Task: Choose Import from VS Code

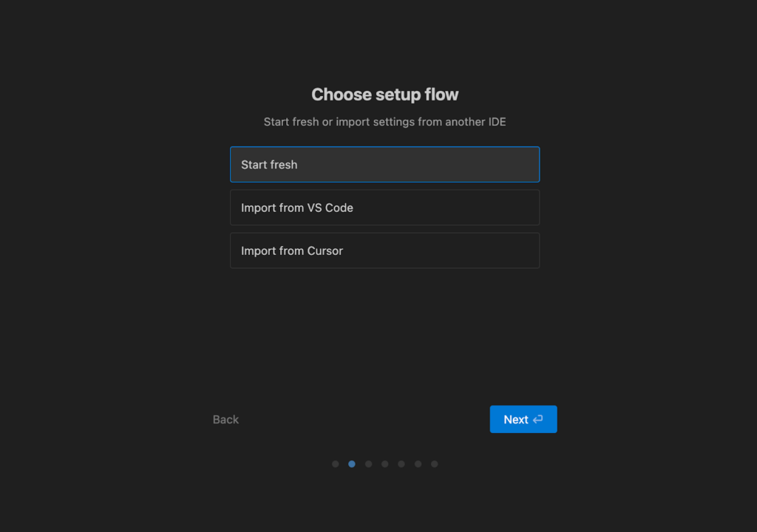Action: [x=384, y=208]
